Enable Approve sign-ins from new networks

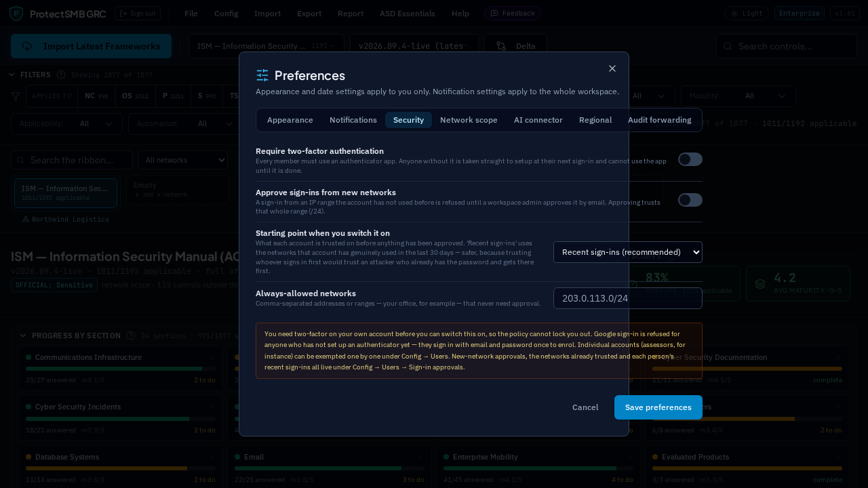point(690,200)
